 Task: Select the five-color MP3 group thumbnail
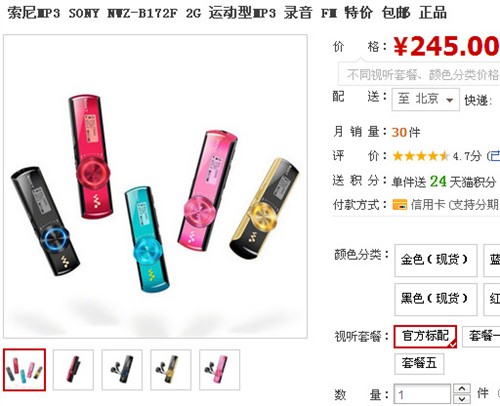click(24, 370)
